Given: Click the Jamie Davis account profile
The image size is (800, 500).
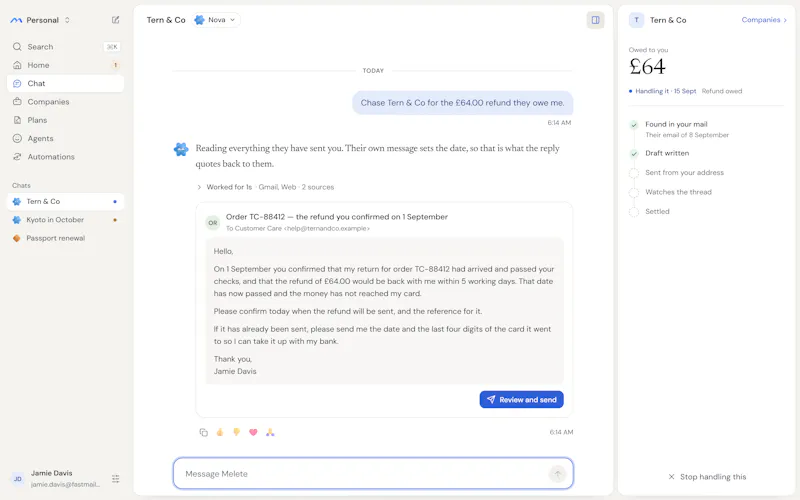Looking at the screenshot, I should (x=65, y=479).
